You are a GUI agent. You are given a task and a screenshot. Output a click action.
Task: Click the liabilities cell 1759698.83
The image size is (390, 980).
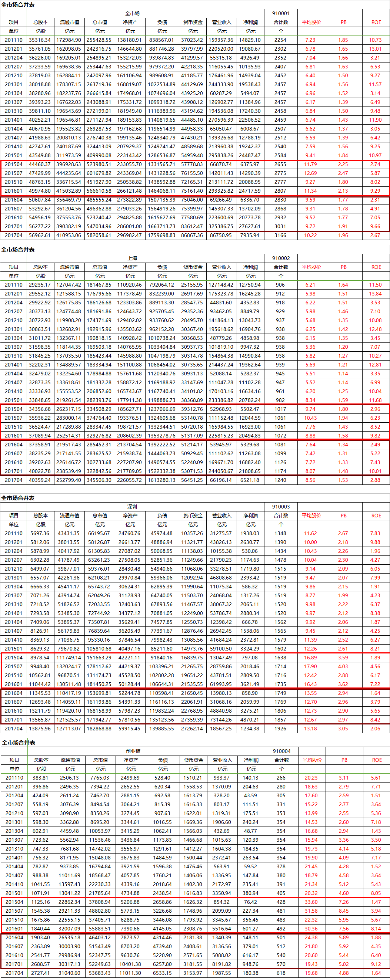(x=162, y=235)
